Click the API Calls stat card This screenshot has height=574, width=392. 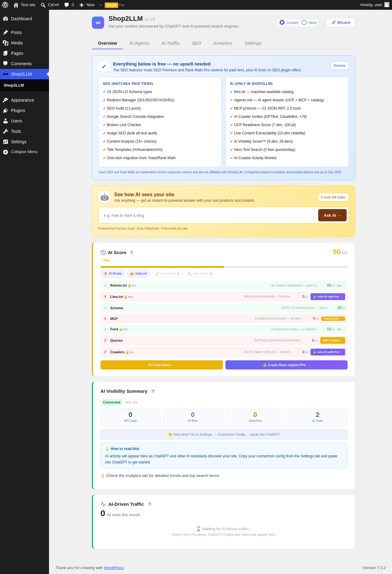tap(130, 418)
